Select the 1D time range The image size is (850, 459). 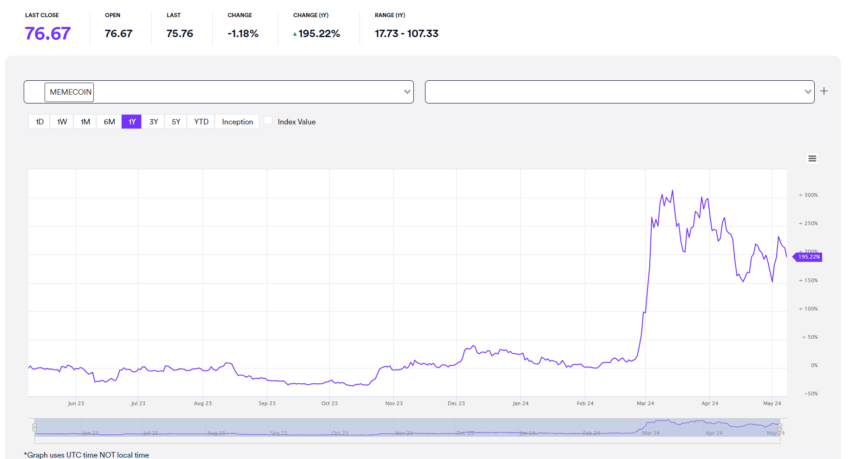[40, 122]
